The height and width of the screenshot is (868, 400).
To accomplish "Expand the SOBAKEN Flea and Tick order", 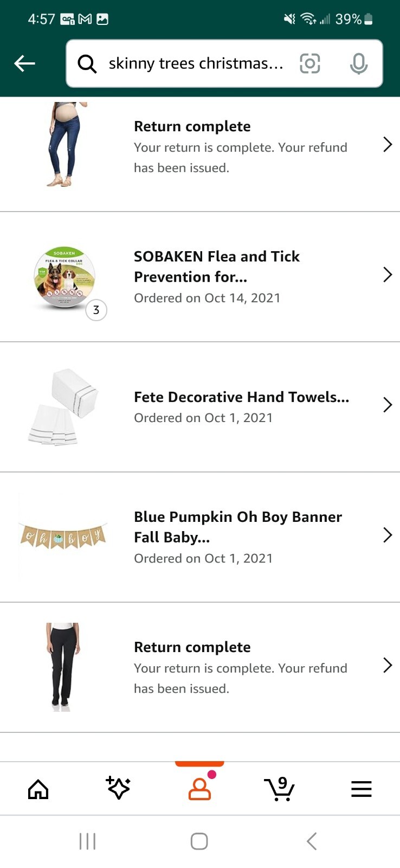I will pyautogui.click(x=387, y=275).
